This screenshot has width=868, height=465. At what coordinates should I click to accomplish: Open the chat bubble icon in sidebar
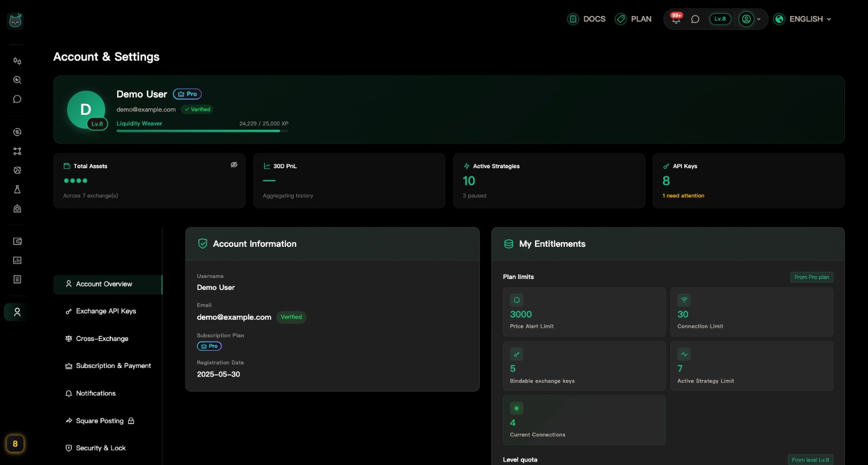pyautogui.click(x=17, y=99)
